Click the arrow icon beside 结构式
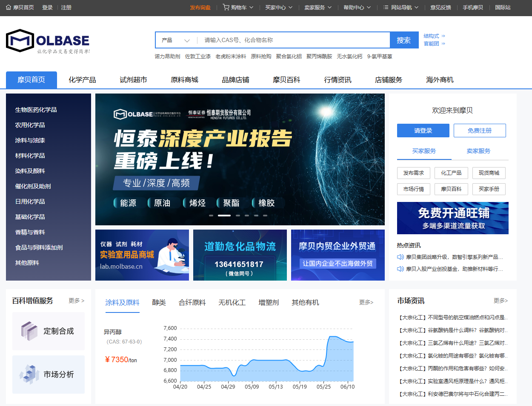Viewport: 532px width, 406px height. click(x=443, y=36)
